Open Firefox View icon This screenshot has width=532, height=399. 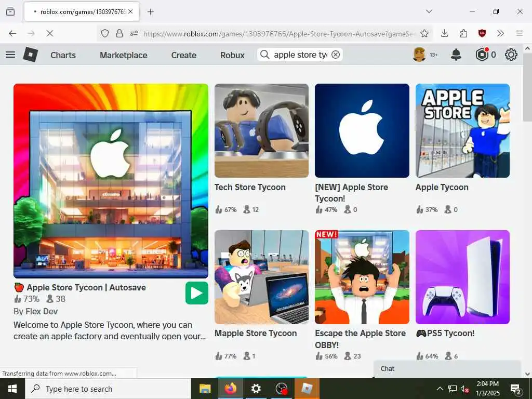10,11
